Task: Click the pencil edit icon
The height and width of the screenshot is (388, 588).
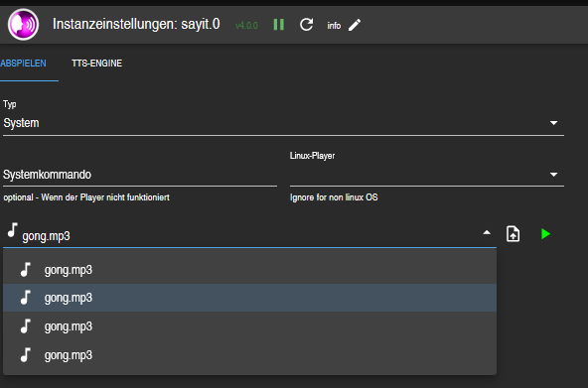Action: (355, 25)
